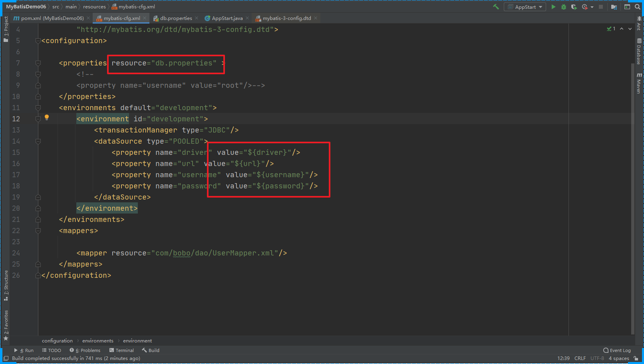Image resolution: width=644 pixels, height=364 pixels.
Task: Toggle the read-only lock icon
Action: point(636,358)
